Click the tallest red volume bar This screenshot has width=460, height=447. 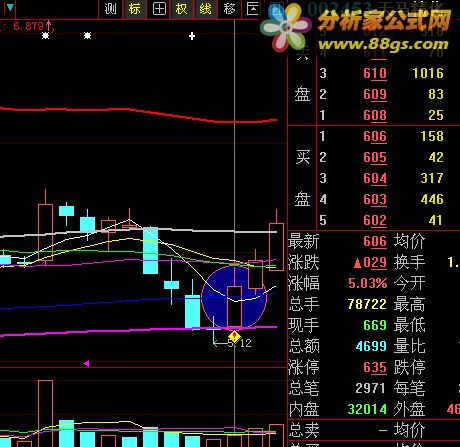pos(45,413)
